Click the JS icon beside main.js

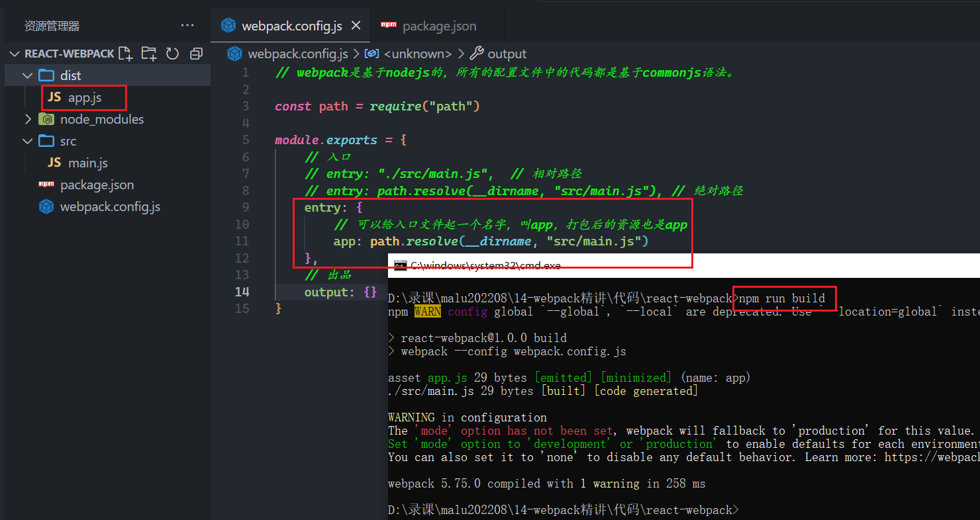click(54, 163)
